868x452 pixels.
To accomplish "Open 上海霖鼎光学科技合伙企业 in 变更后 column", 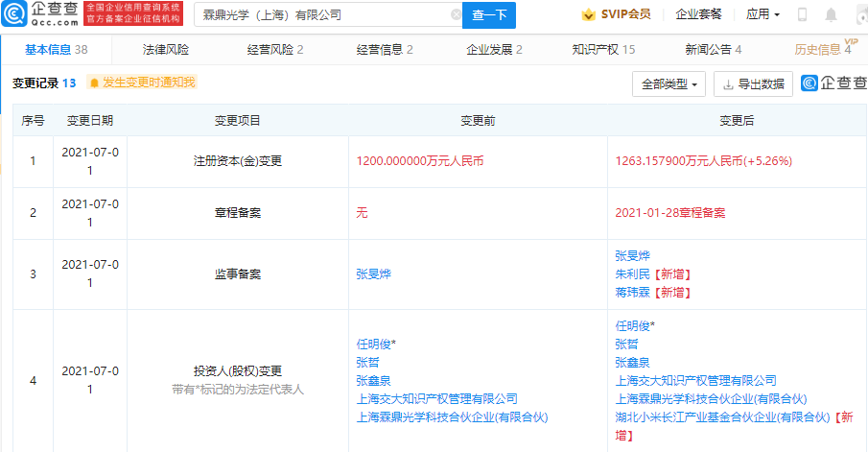I will point(711,399).
